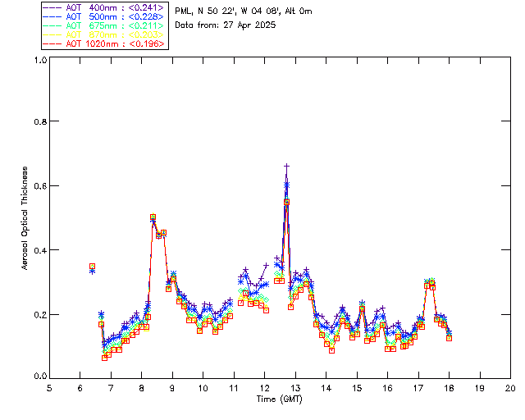The height and width of the screenshot is (420, 525).
Task: Click the x-axis label for hour 20
Action: pyautogui.click(x=510, y=388)
